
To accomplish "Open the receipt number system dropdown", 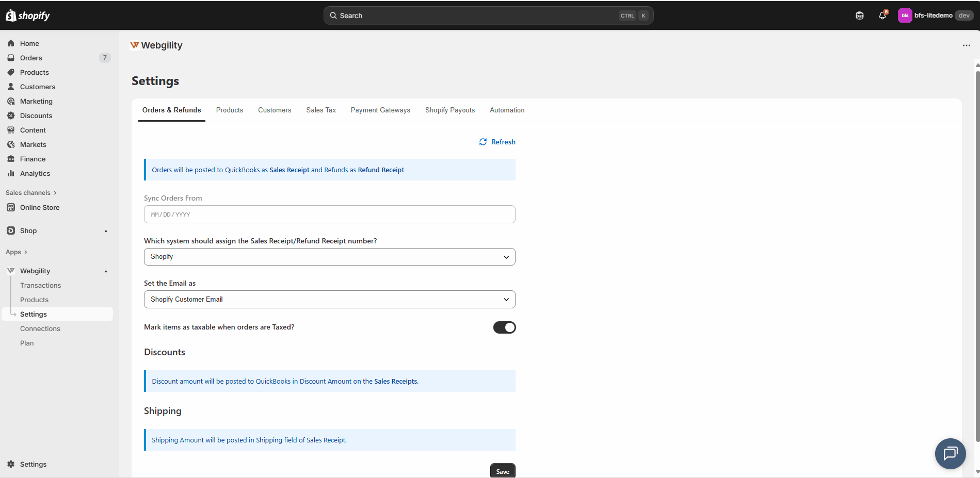I will [x=329, y=257].
